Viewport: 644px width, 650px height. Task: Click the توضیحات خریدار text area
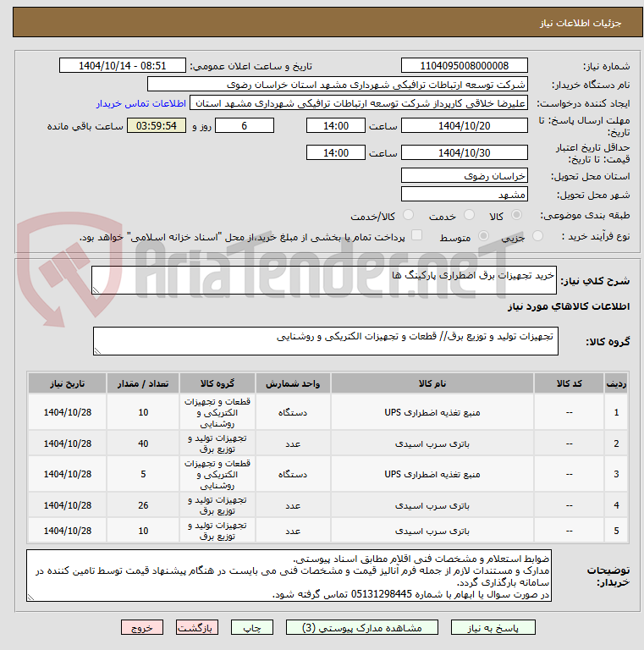(289, 576)
